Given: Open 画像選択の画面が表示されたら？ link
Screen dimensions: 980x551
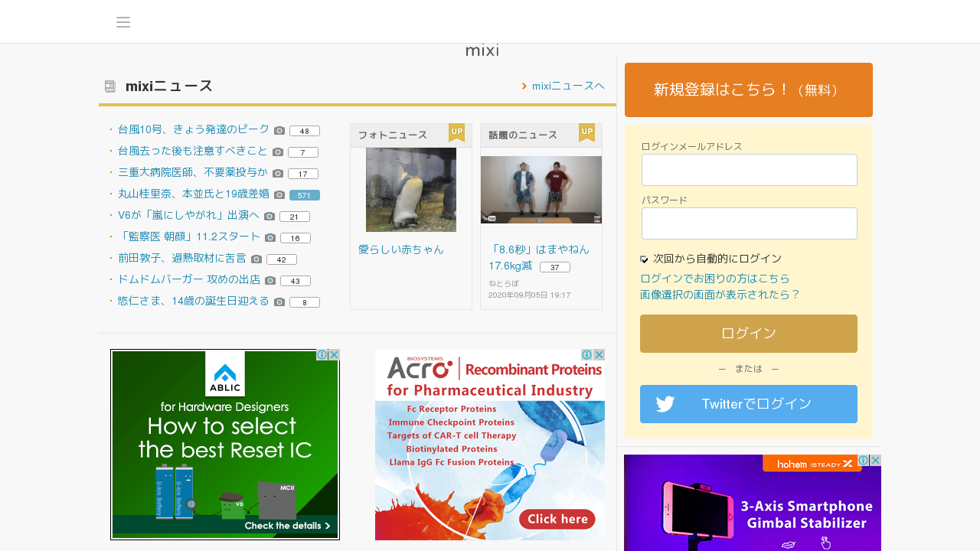Looking at the screenshot, I should 720,295.
